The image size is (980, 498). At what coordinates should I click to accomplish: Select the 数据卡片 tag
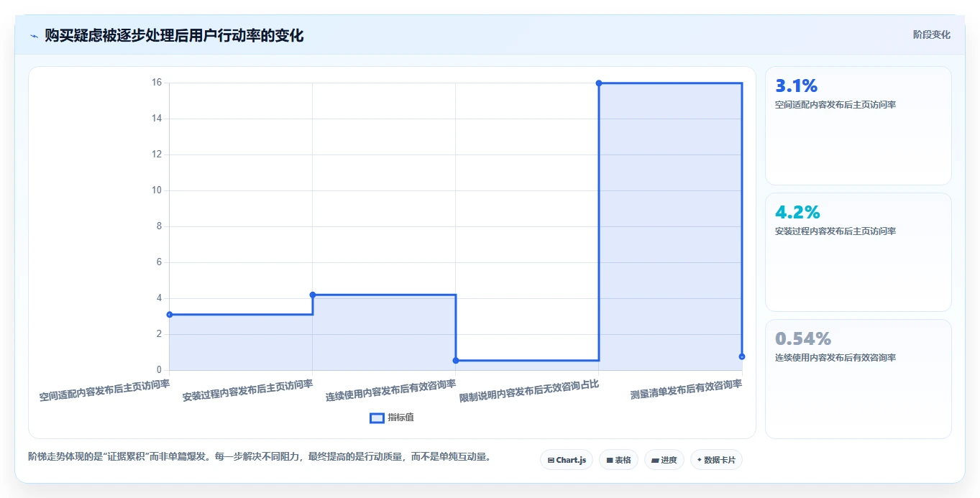716,460
